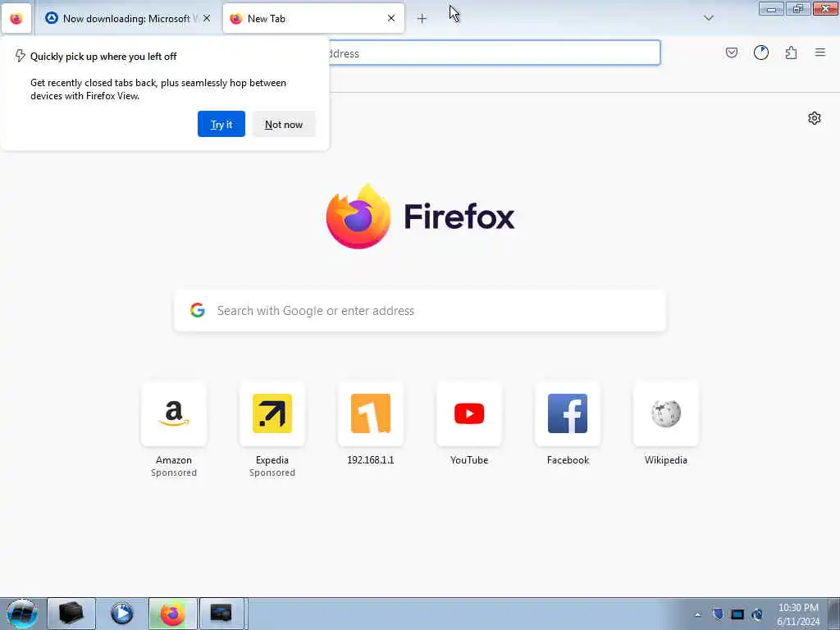Close the Now downloading: Microsoft tab

click(207, 18)
